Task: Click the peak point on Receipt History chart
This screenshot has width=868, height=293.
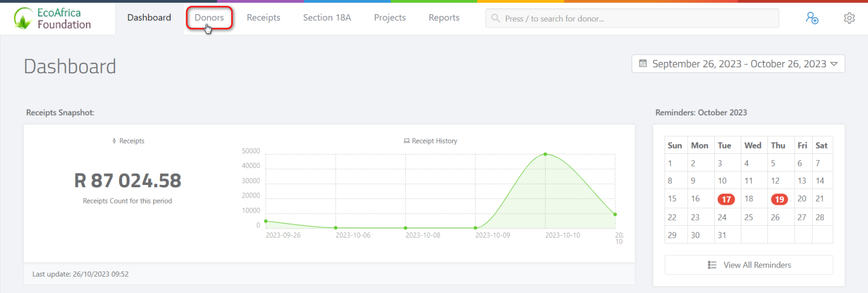Action: tap(545, 154)
